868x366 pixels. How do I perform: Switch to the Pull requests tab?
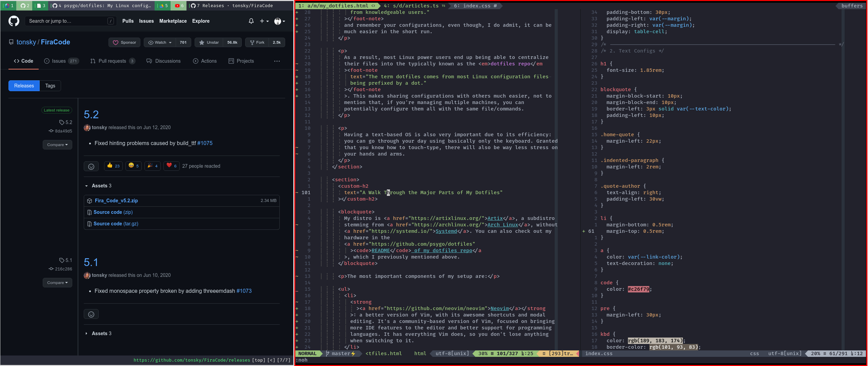click(x=113, y=61)
